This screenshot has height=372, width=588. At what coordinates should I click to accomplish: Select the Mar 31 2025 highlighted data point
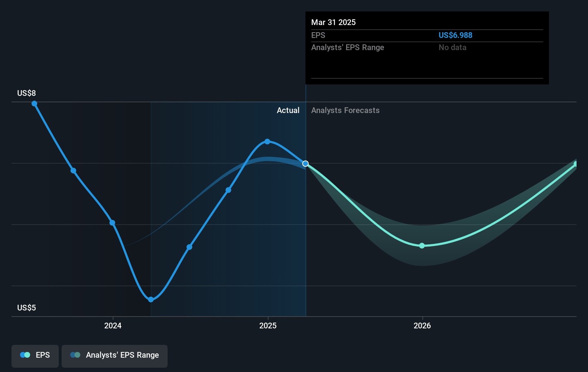click(305, 163)
